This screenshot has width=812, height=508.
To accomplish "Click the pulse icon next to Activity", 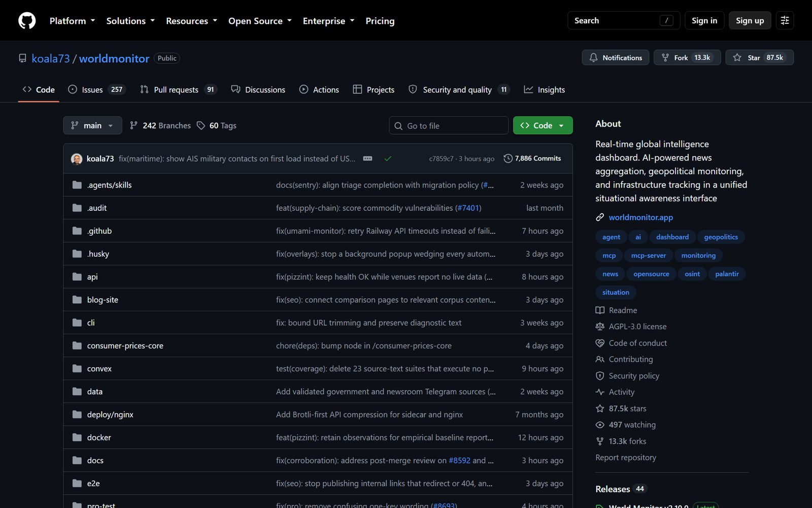I will [600, 392].
